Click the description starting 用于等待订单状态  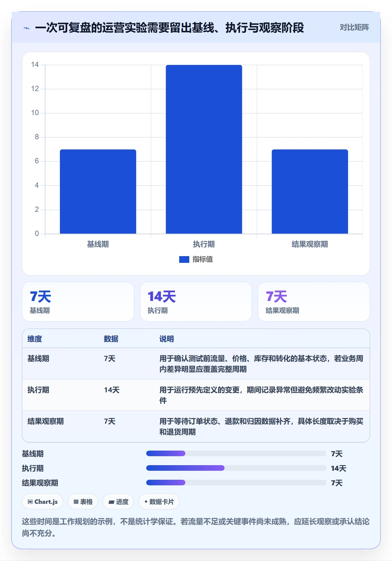coord(261,426)
